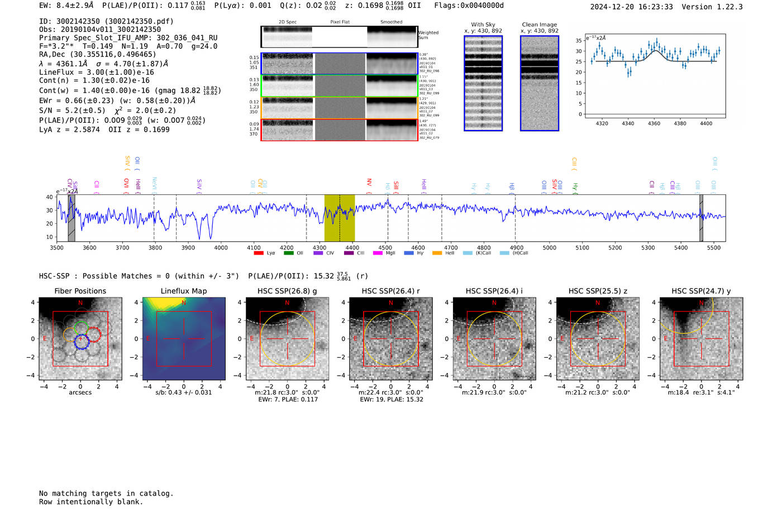
Task: Select the Primary Spec_Slot_IFU_AMP line
Action: pyautogui.click(x=128, y=38)
